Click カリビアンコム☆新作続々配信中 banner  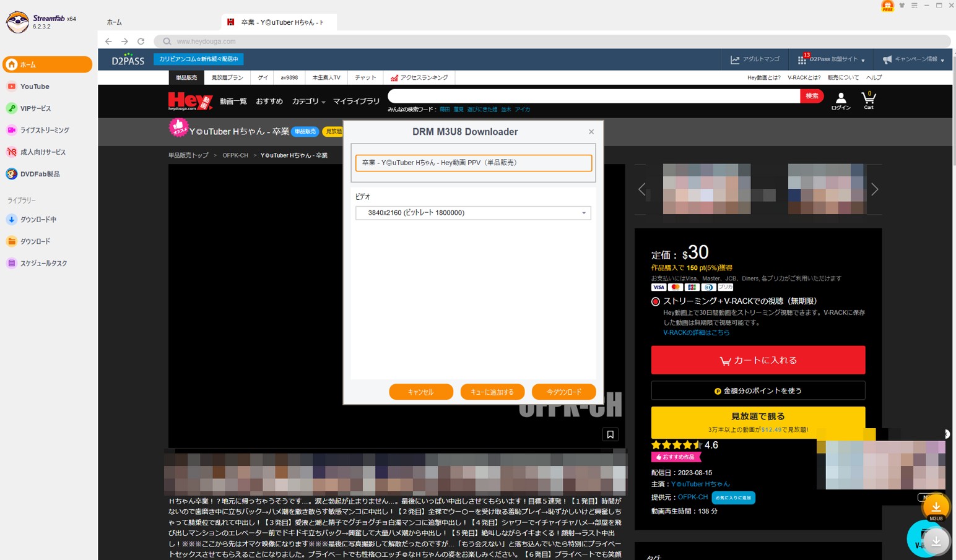click(x=198, y=59)
